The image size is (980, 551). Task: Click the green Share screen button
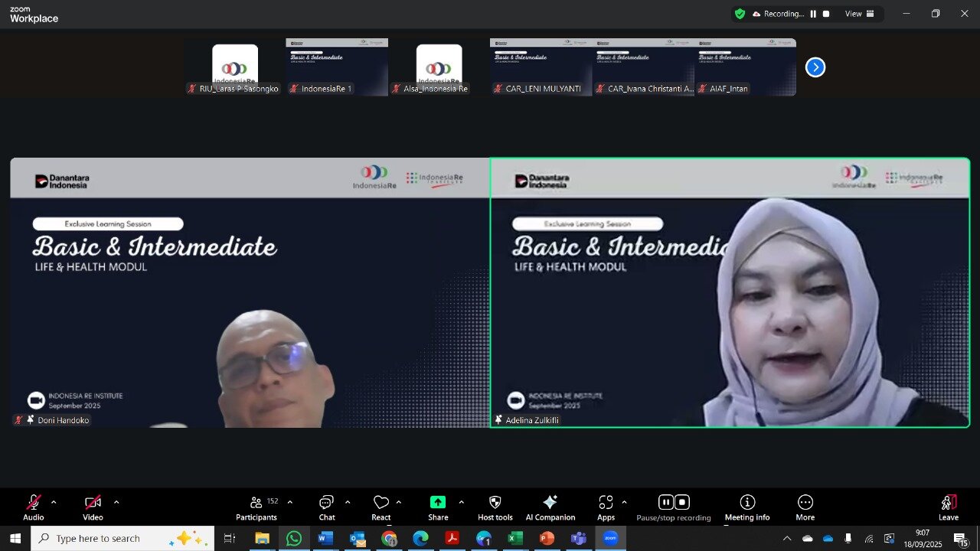438,503
